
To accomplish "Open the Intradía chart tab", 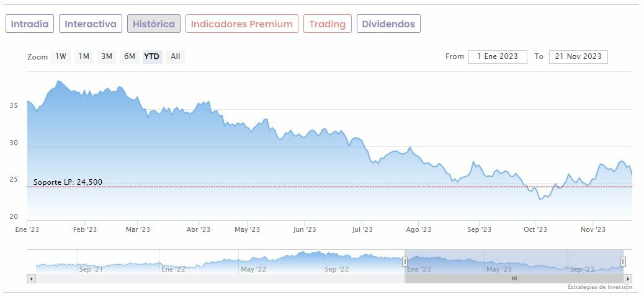I will [x=30, y=24].
